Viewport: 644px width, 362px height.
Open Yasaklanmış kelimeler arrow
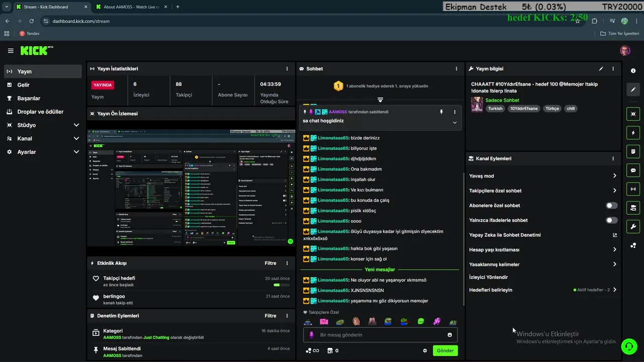tap(615, 264)
